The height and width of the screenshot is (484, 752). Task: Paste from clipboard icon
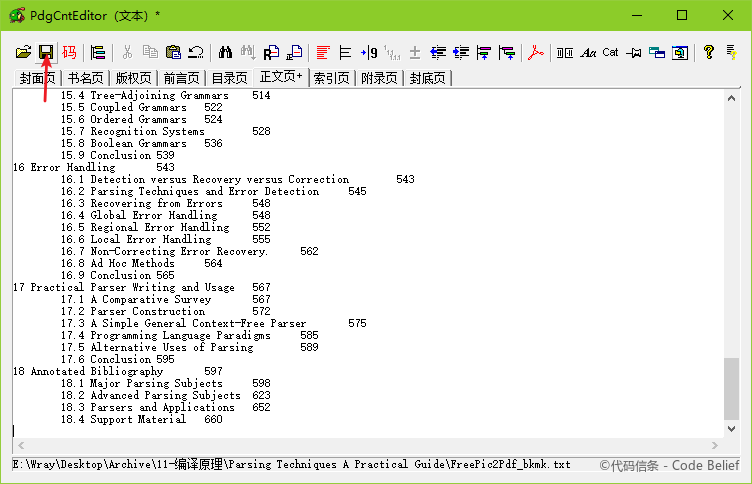173,52
